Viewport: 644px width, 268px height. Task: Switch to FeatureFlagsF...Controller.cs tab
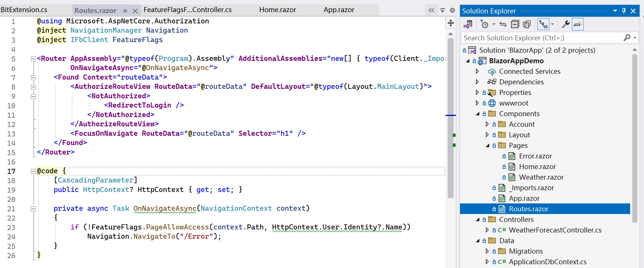[x=188, y=10]
